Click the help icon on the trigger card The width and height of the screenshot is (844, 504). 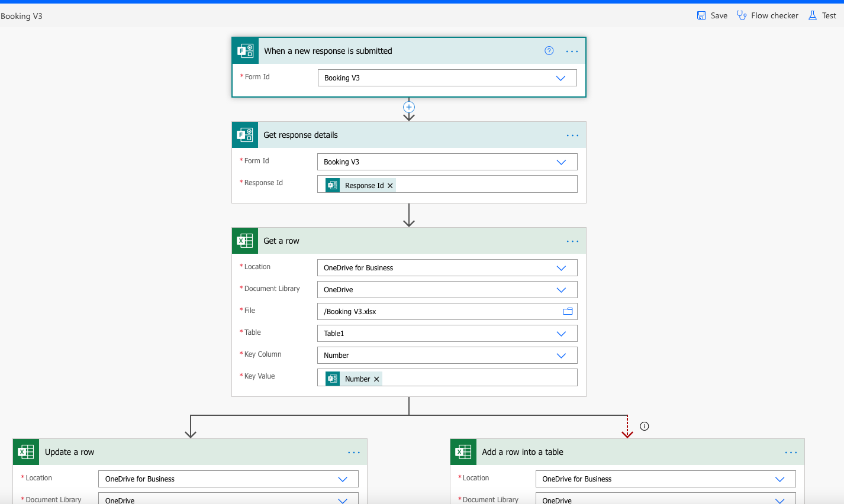click(549, 51)
